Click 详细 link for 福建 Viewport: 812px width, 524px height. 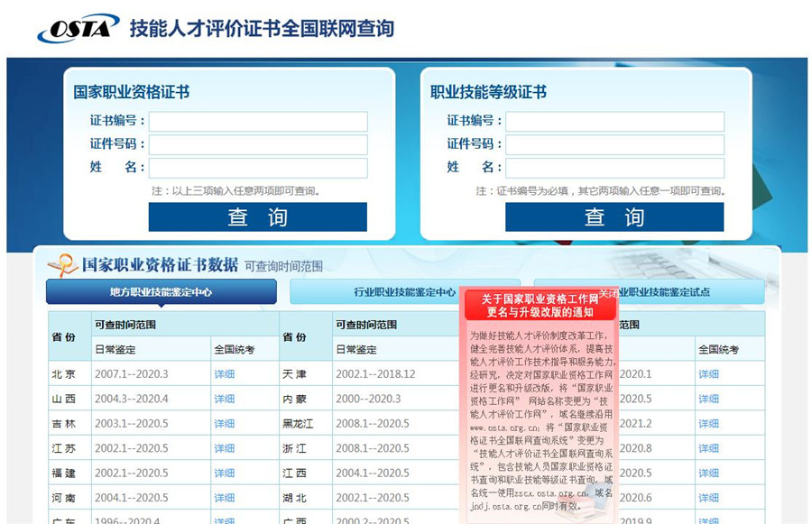point(224,473)
